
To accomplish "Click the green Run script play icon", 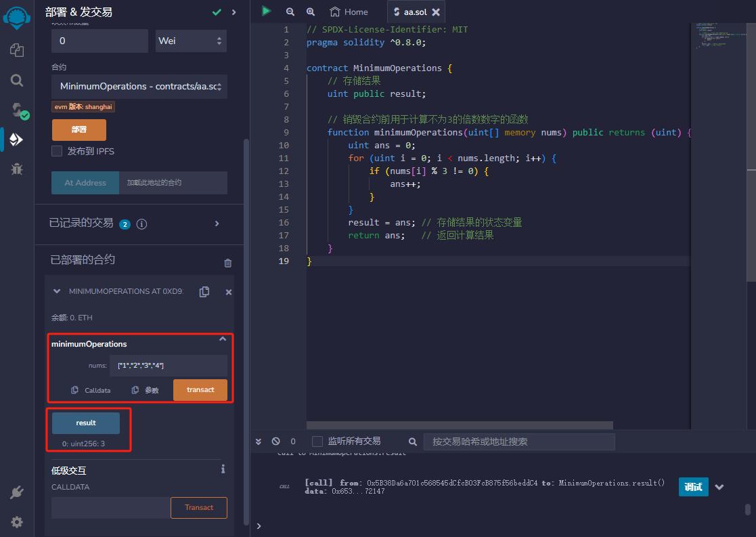I will tap(266, 11).
